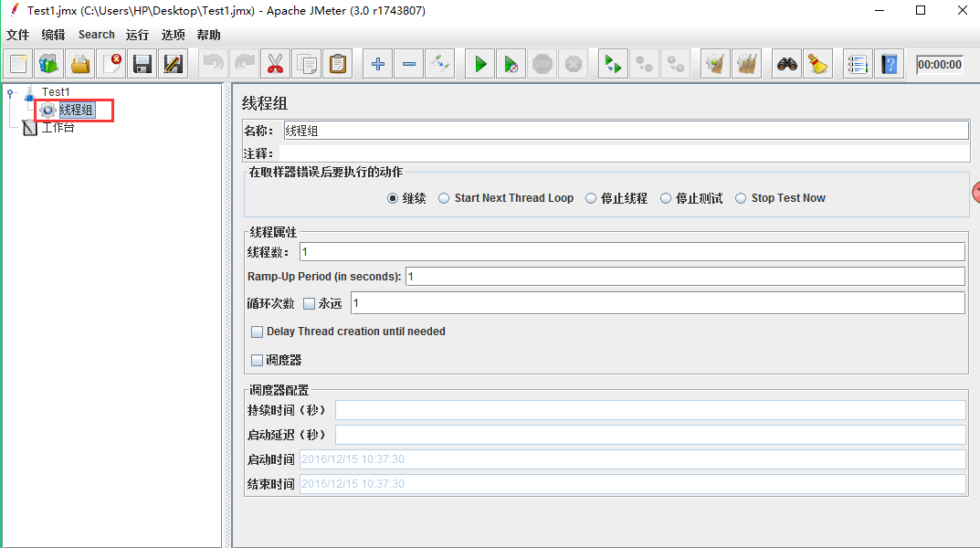Open the 帮助 menu
The width and height of the screenshot is (980, 548).
click(x=209, y=35)
